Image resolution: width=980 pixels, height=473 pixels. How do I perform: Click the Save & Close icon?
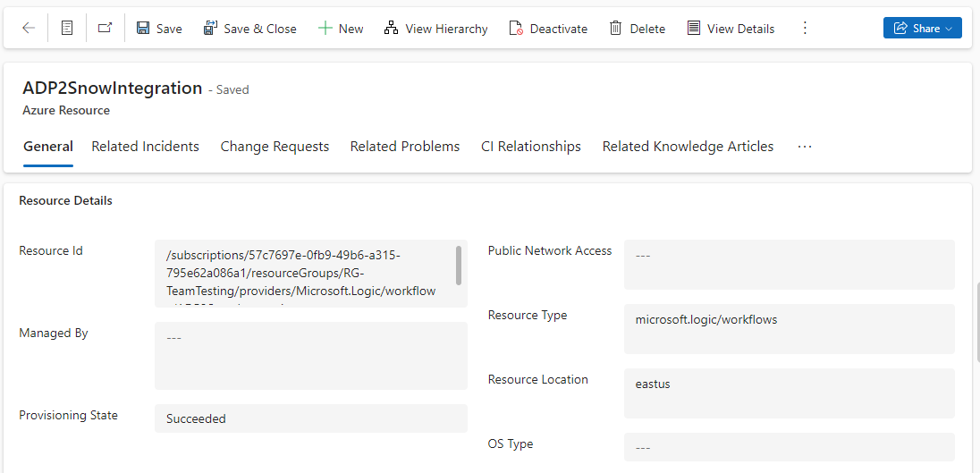pos(210,28)
